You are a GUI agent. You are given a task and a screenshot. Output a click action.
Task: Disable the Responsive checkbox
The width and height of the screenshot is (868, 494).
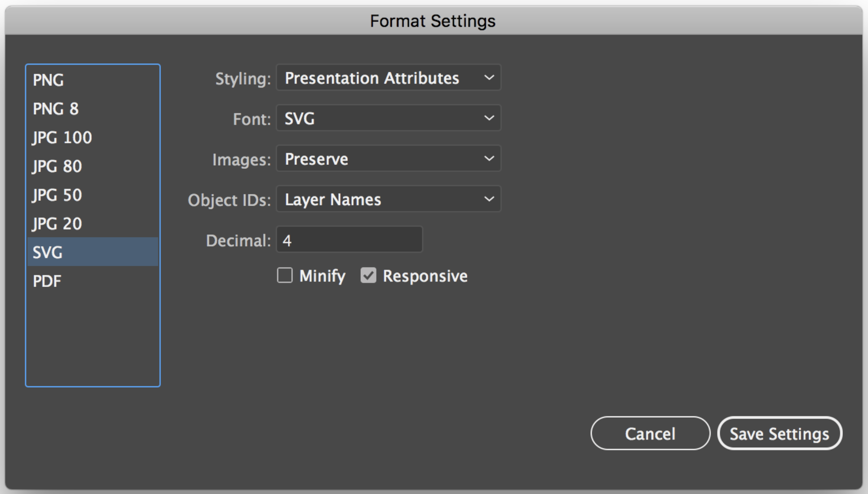click(368, 275)
